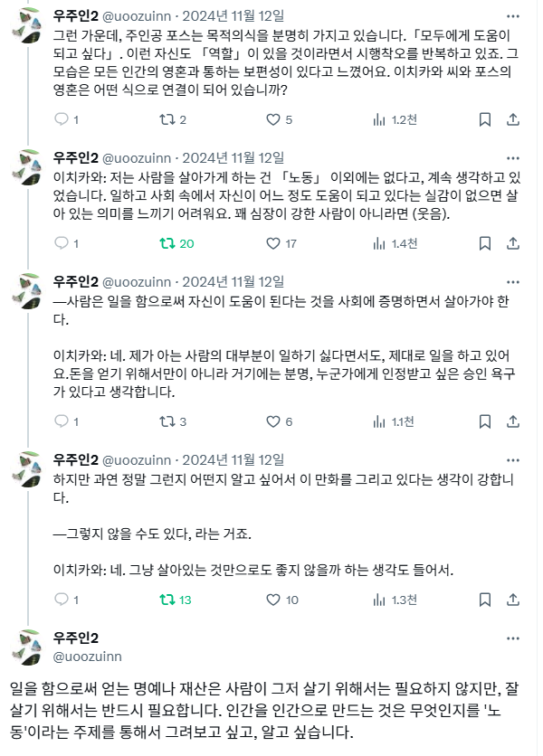Bookmark the tweet with 1.4천 views
The image size is (543, 756).
point(484,243)
